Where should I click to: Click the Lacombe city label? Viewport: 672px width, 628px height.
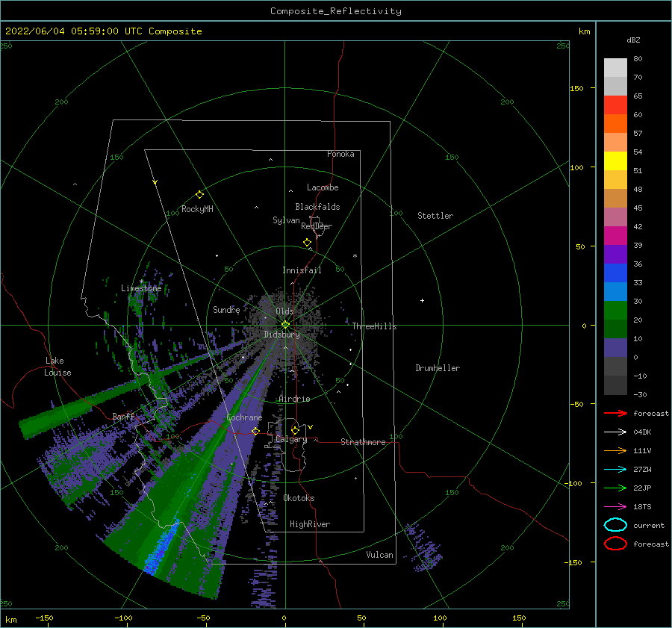323,187
